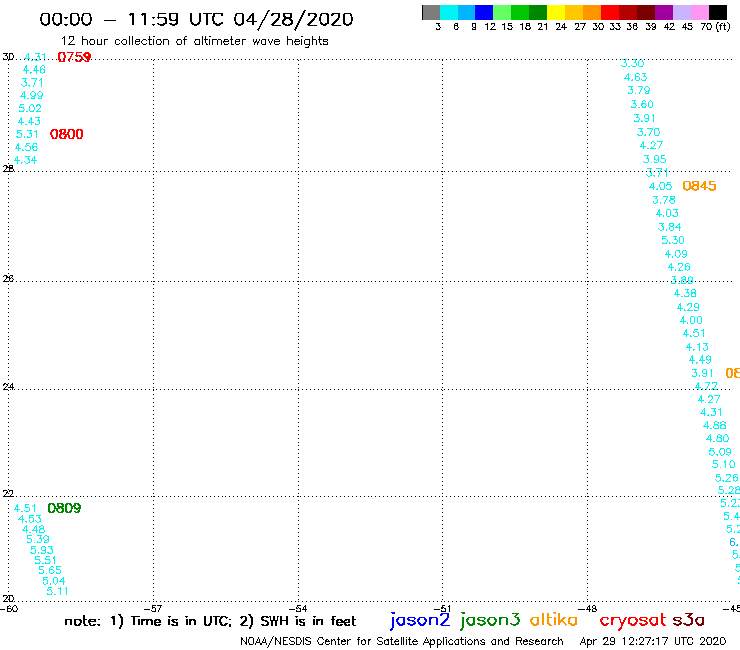Viewport: 740px width, 650px height.
Task: Click the 4.34 wave height value
Action: pyautogui.click(x=25, y=160)
